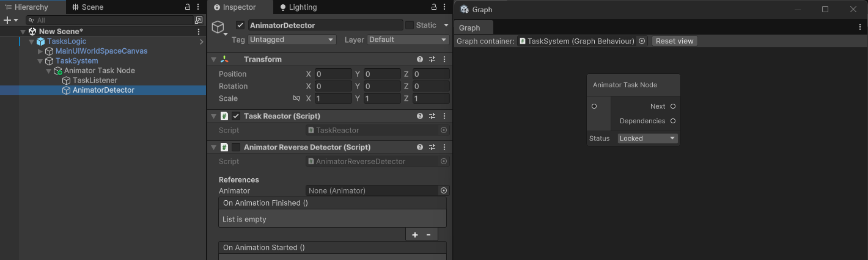Image resolution: width=868 pixels, height=260 pixels.
Task: Open Task Reactor preset settings icon
Action: tap(432, 116)
